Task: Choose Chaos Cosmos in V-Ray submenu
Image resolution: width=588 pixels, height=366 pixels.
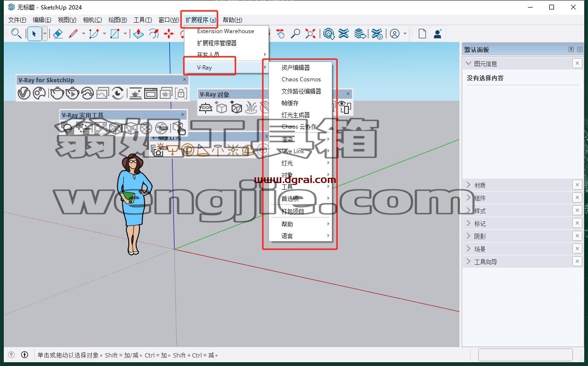Action: pos(301,79)
